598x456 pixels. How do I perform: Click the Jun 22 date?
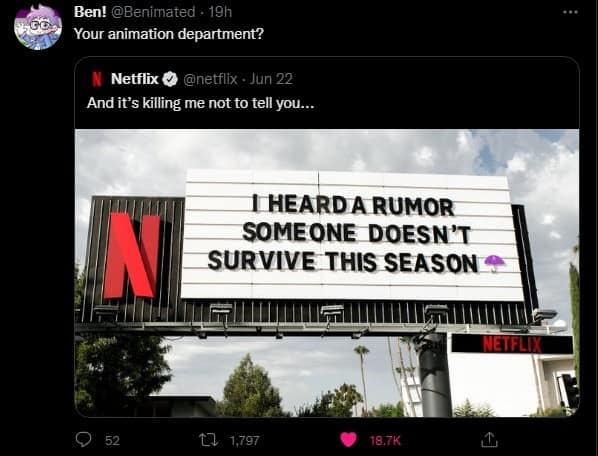coord(271,79)
